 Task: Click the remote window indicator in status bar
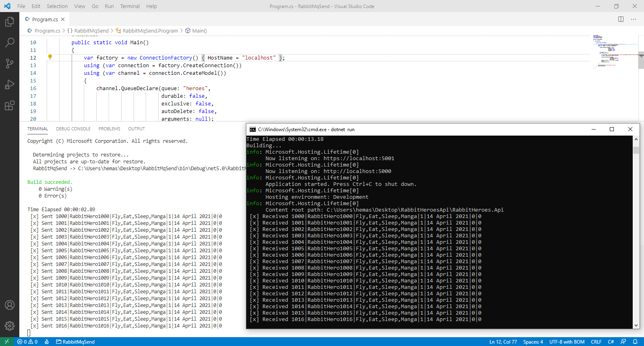tap(7, 342)
